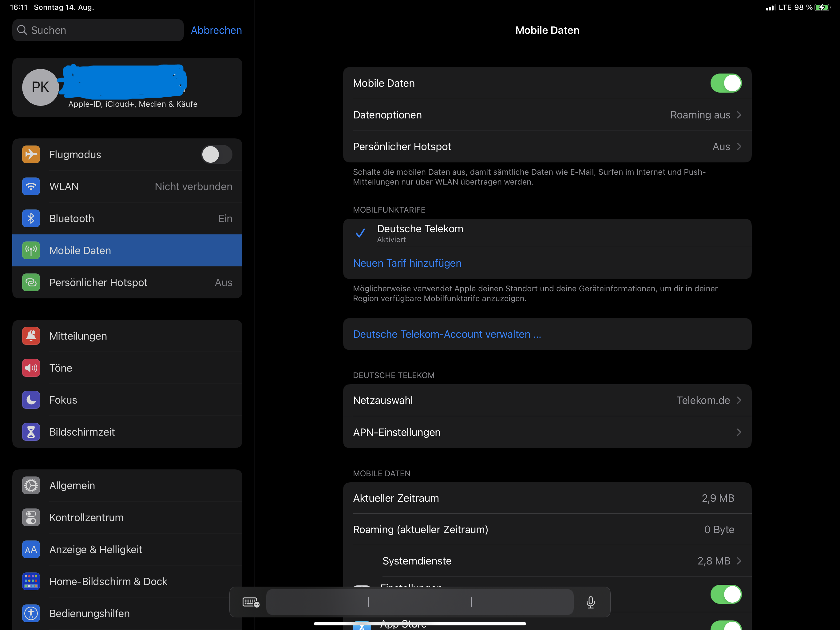Click the Bluetooth icon in sidebar
The width and height of the screenshot is (840, 630).
(x=31, y=218)
